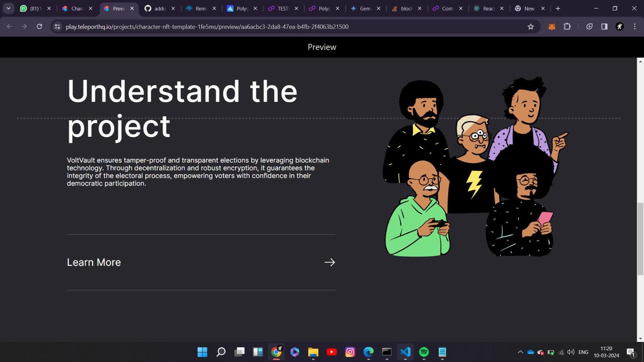Switch to the React tab
Screen dimensions: 644x362
(488, 8)
